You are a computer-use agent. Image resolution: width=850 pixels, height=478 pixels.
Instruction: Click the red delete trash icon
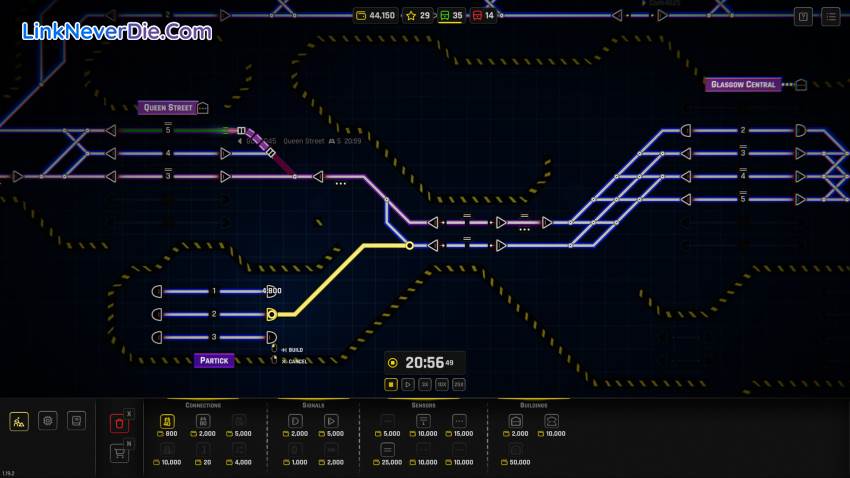[119, 423]
